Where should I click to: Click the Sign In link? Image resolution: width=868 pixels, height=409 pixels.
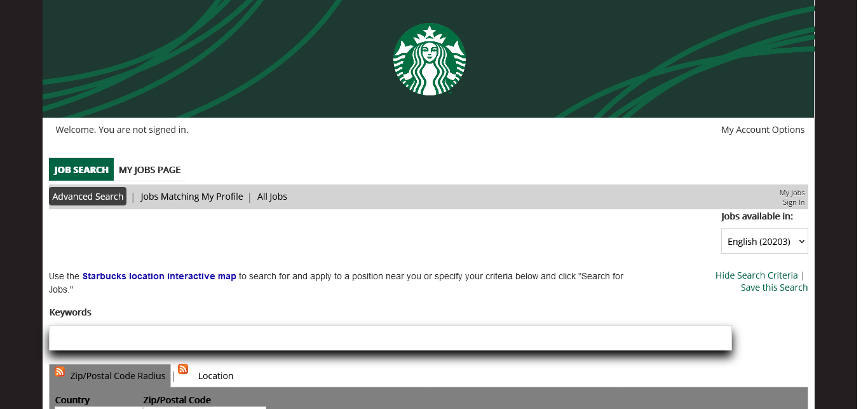click(794, 202)
